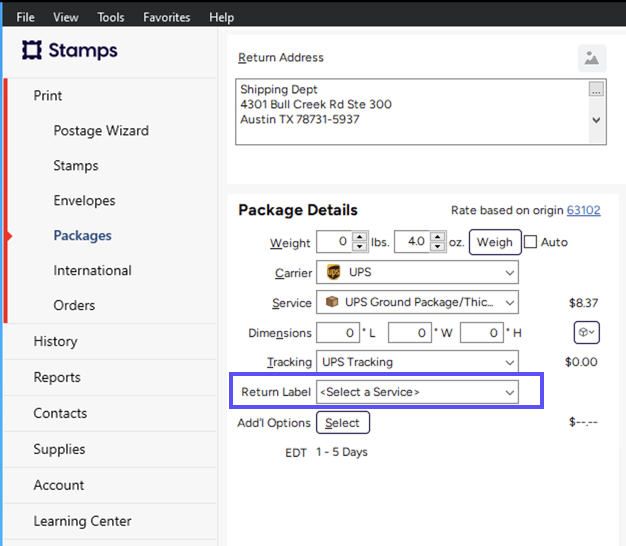Open the return address image picker icon
This screenshot has width=626, height=546.
[592, 58]
